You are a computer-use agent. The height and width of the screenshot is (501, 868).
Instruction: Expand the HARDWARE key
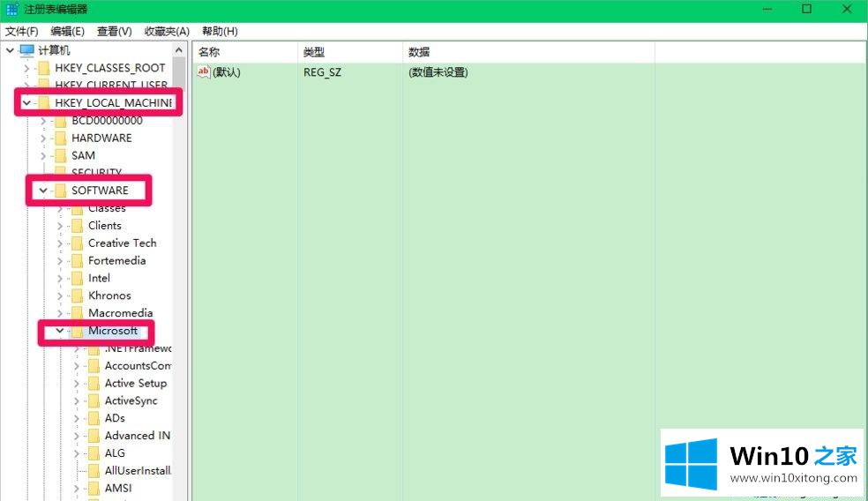(43, 138)
